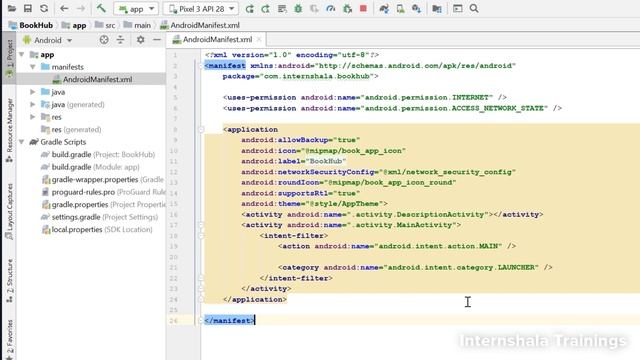
Task: Select build.gradle (Module: app)
Action: [x=90, y=167]
